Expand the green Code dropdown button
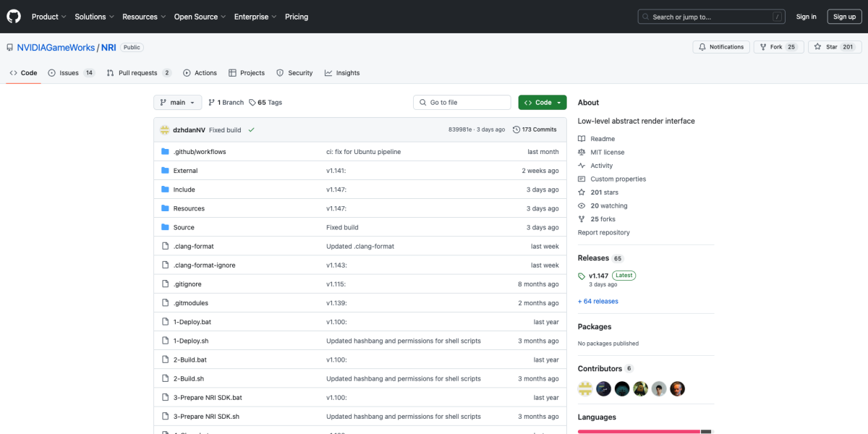 pyautogui.click(x=542, y=103)
